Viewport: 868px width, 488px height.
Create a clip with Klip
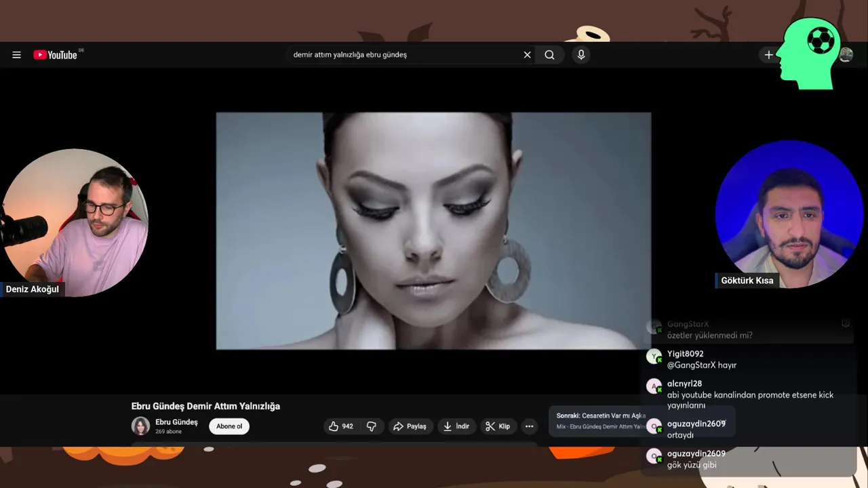pyautogui.click(x=498, y=426)
